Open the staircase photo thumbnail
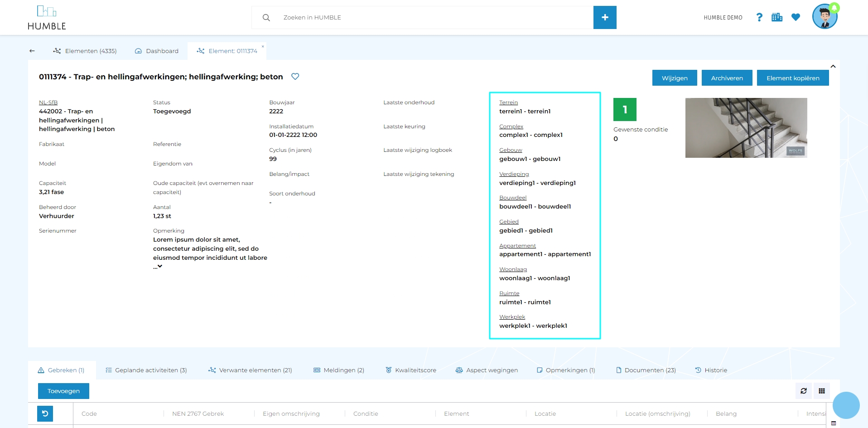 point(746,128)
